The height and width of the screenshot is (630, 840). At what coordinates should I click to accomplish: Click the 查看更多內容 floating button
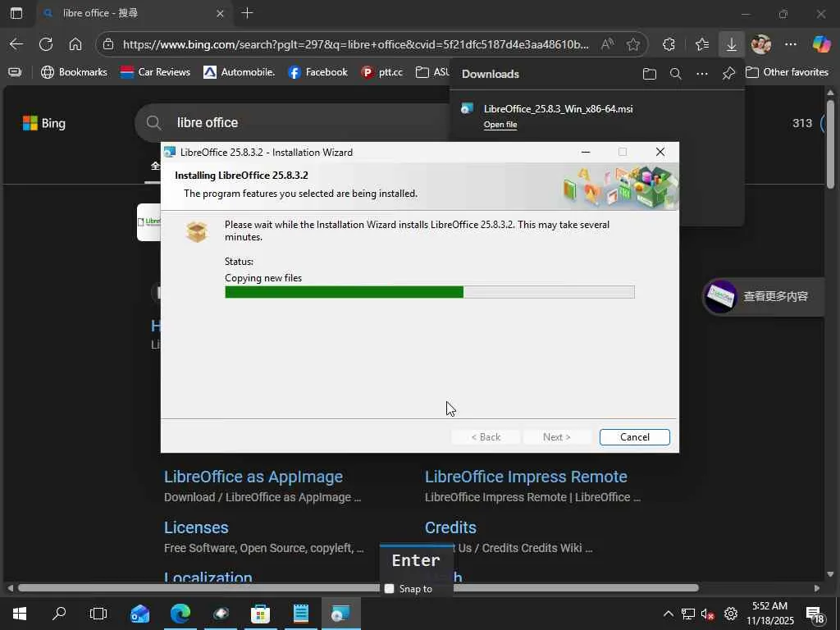[764, 296]
